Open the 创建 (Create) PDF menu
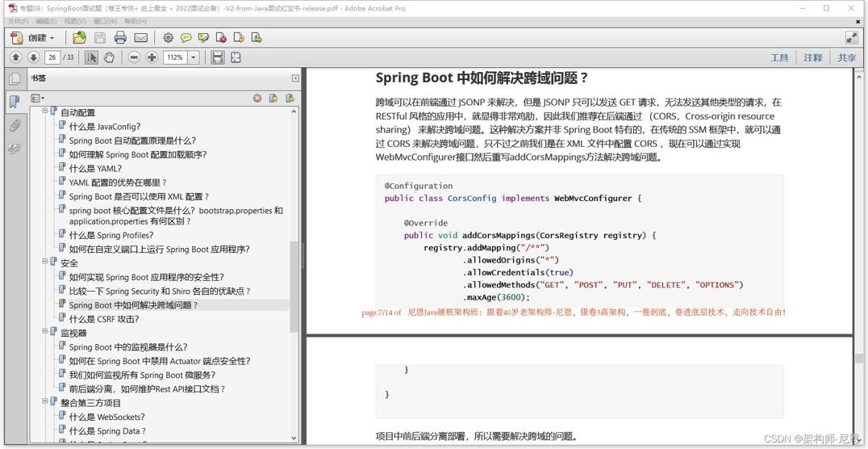The width and height of the screenshot is (868, 449). (x=33, y=38)
